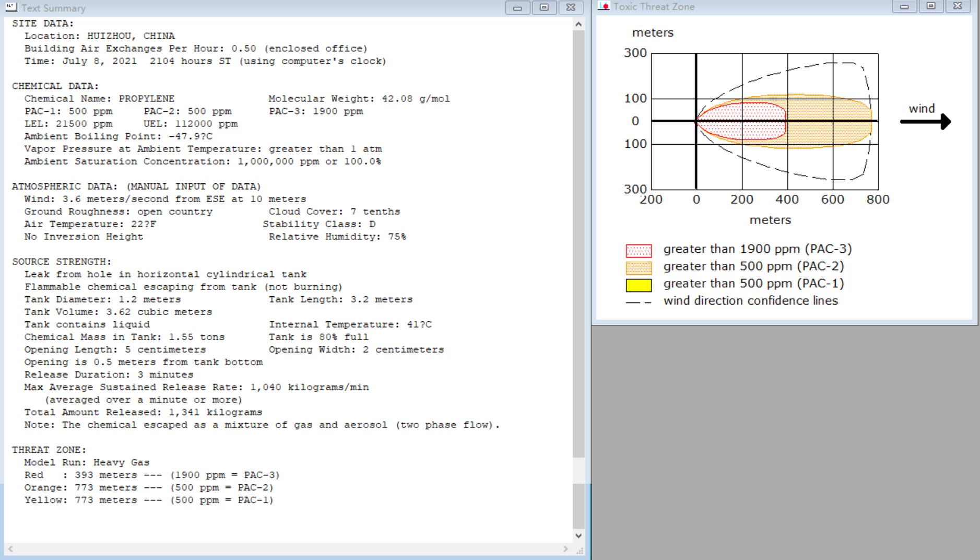Click the "Time: July 8, 2021" line

point(205,61)
